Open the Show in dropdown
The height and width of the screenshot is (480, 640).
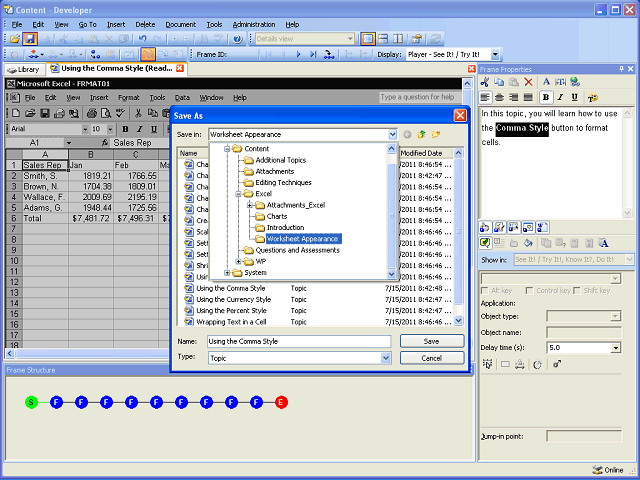click(x=629, y=259)
